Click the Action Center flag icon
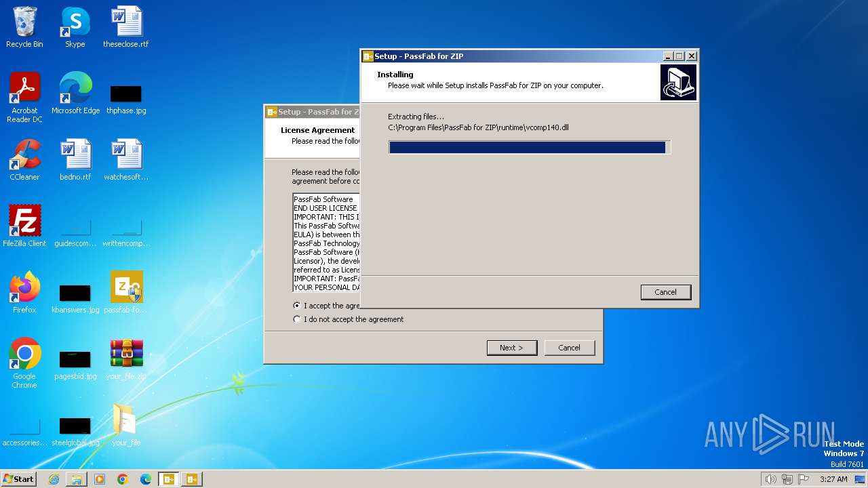This screenshot has height=488, width=868. point(804,479)
